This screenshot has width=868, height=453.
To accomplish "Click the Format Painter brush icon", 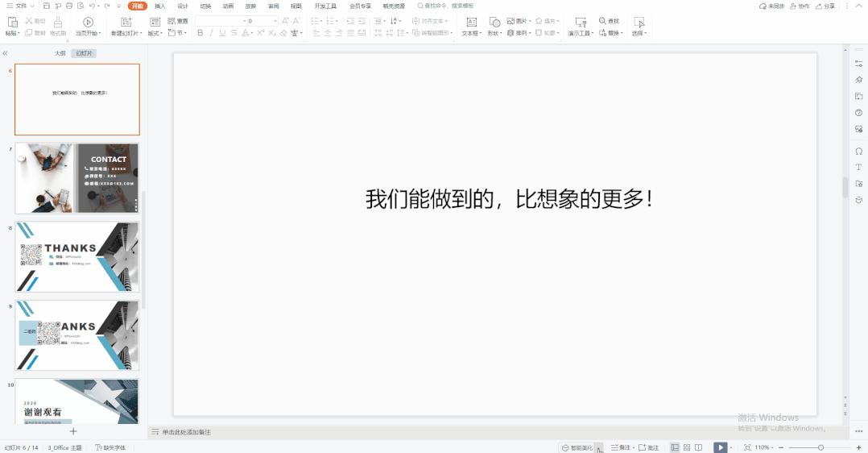I will 58,23.
